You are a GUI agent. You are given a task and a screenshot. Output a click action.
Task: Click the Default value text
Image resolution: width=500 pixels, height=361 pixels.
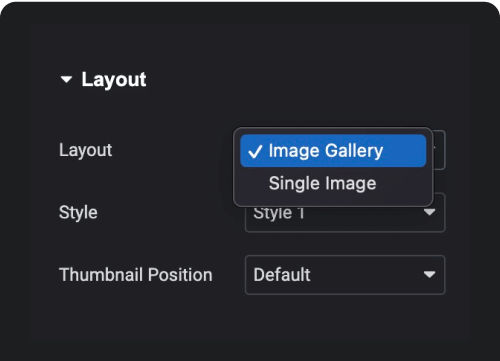(282, 275)
